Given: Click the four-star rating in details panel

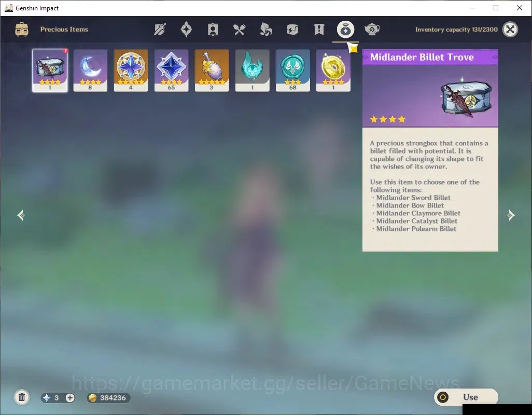Looking at the screenshot, I should (x=388, y=119).
